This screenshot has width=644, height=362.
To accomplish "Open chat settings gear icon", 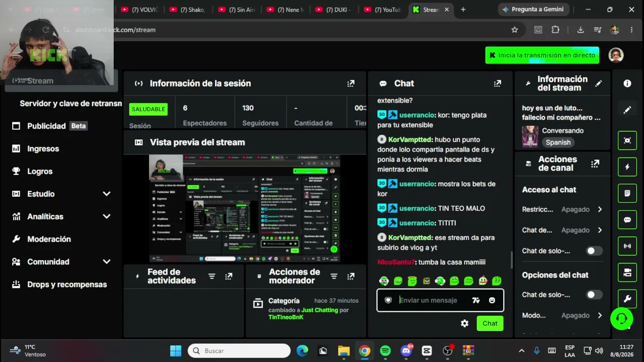I will coord(464,323).
